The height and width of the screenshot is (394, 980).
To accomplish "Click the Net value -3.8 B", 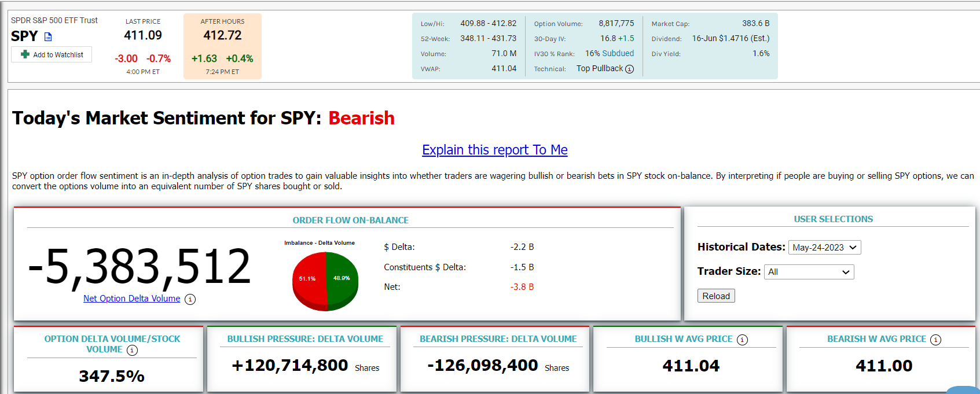I will (522, 287).
